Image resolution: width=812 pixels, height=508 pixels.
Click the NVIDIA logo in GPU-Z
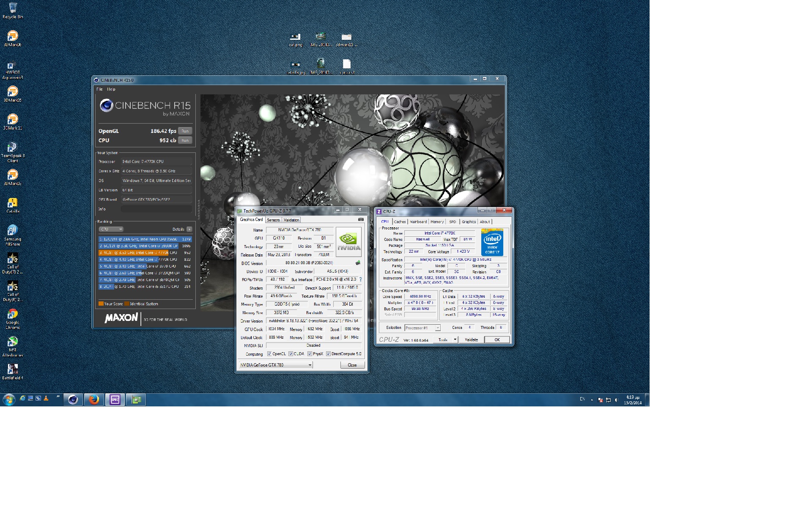[348, 242]
